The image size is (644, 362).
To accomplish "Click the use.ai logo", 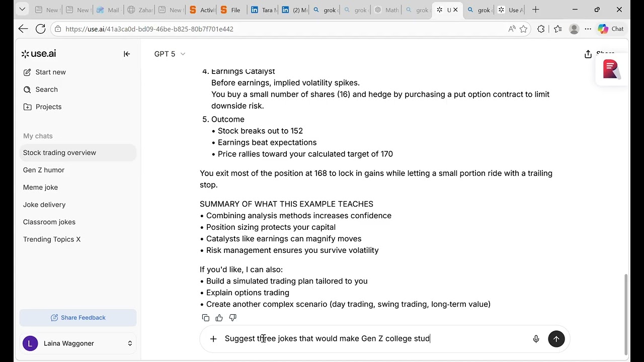I will pos(39,54).
